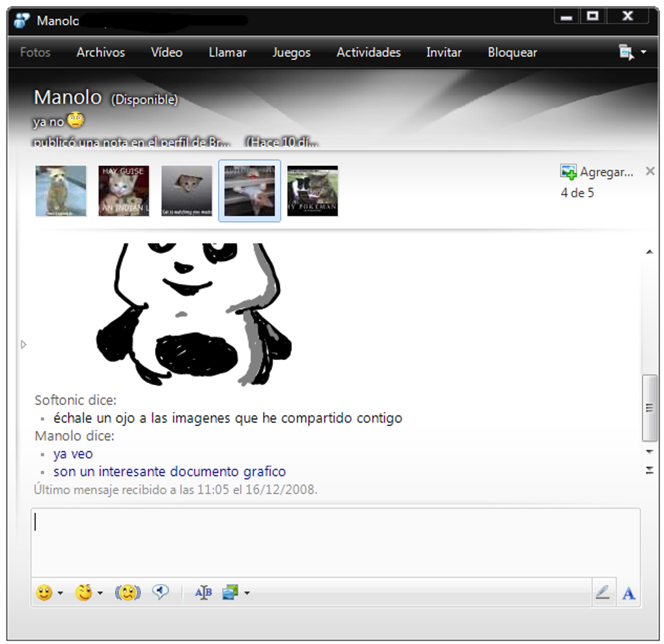Screen dimensions: 664x644
Task: Click the '(Disponible)' status text
Action: pos(145,100)
